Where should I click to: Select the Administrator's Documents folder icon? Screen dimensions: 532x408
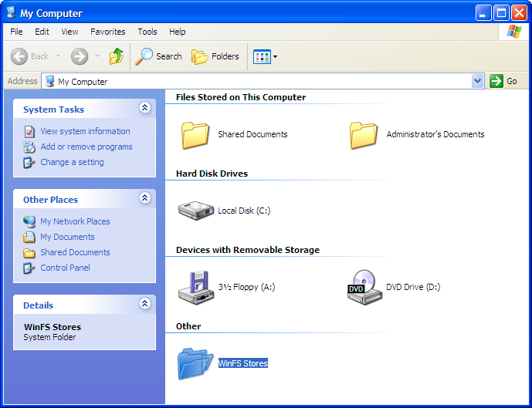pyautogui.click(x=364, y=135)
